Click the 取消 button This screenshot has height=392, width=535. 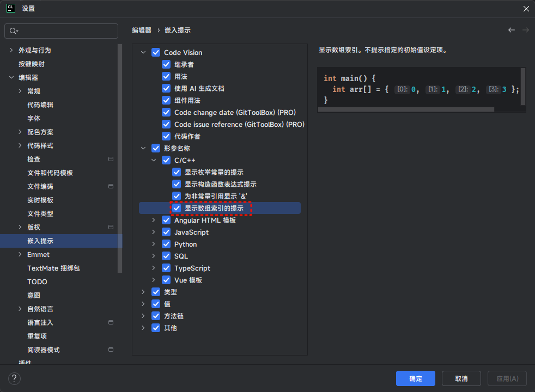[461, 378]
